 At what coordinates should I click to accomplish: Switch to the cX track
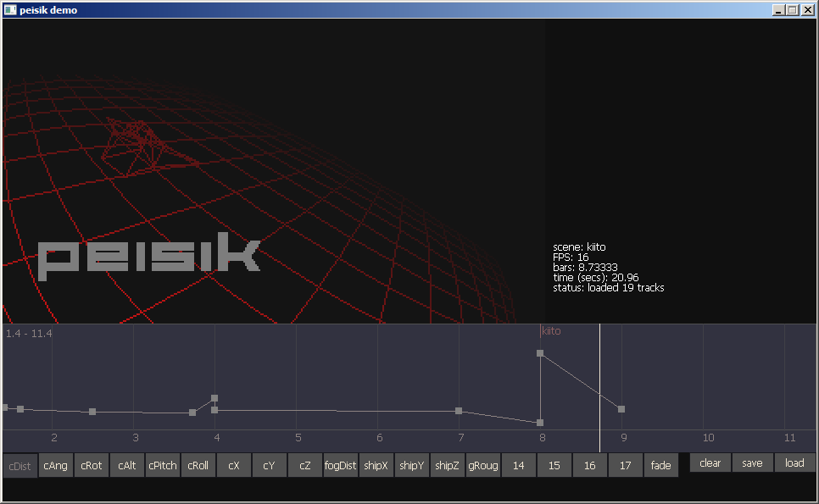click(x=233, y=465)
